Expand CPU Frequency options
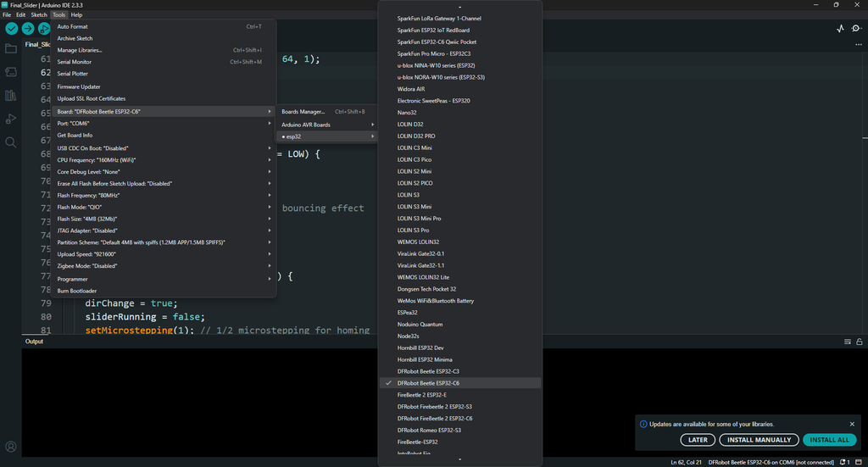Viewport: 868px width, 467px height. [164, 160]
